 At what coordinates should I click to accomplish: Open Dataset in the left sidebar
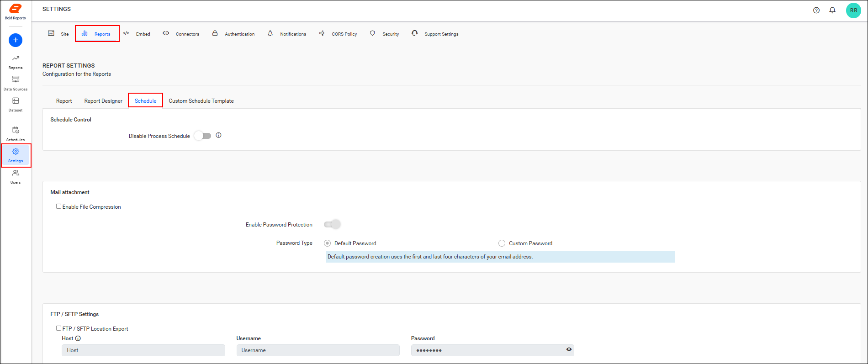[16, 105]
